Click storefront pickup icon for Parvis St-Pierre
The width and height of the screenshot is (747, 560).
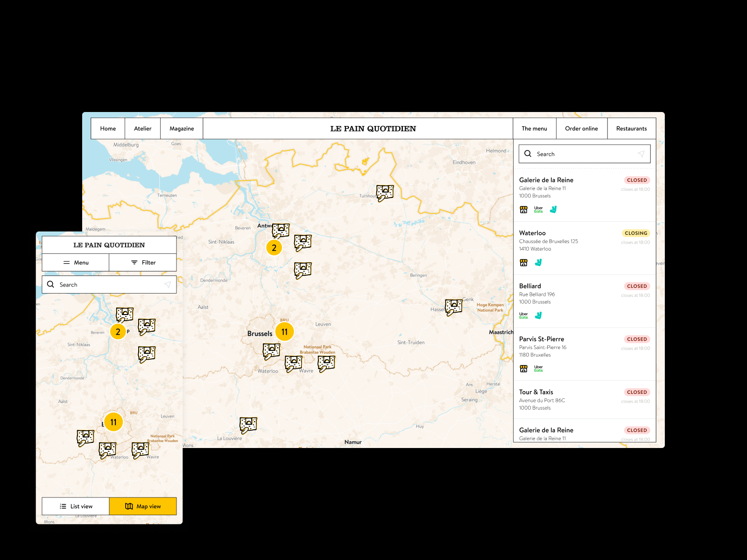pos(524,369)
